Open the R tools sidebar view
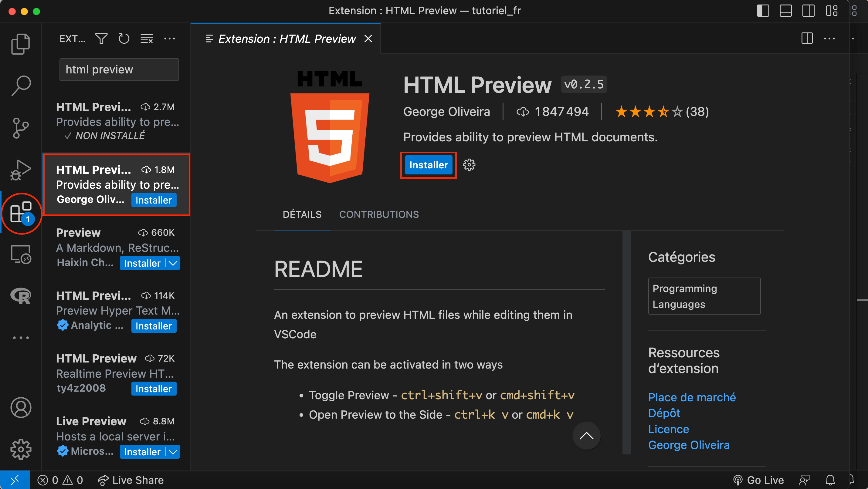Viewport: 868px width, 489px height. 21,296
